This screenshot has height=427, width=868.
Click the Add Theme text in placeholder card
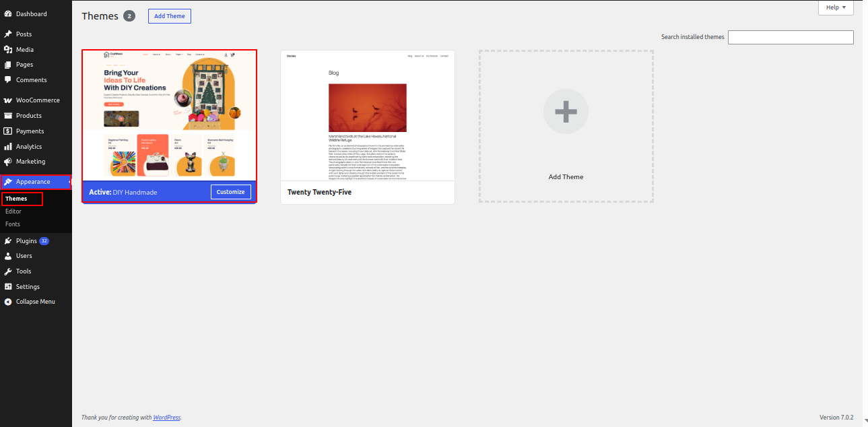pos(566,176)
